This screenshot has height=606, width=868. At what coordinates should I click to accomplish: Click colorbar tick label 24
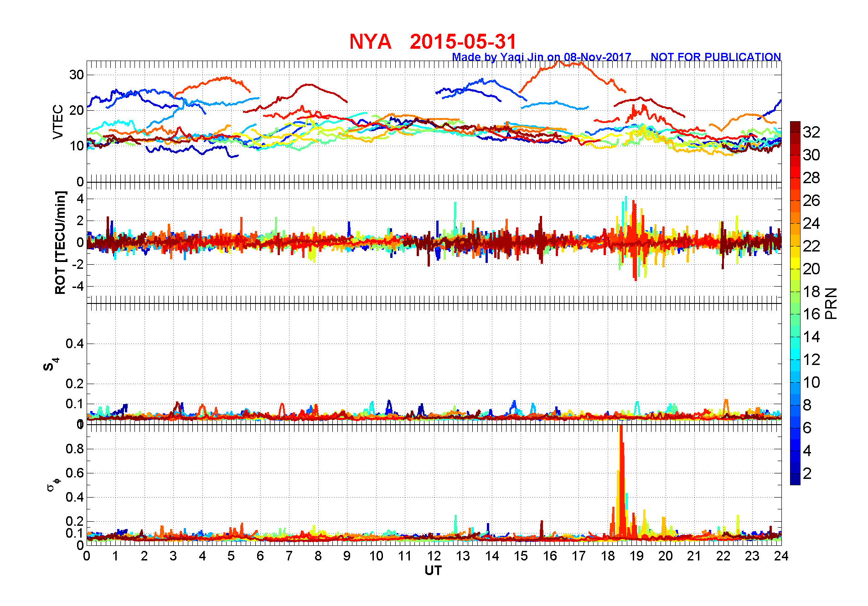pos(811,223)
